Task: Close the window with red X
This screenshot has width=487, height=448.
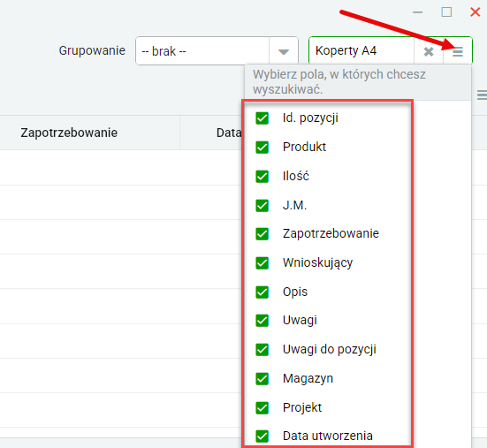Action: [476, 12]
